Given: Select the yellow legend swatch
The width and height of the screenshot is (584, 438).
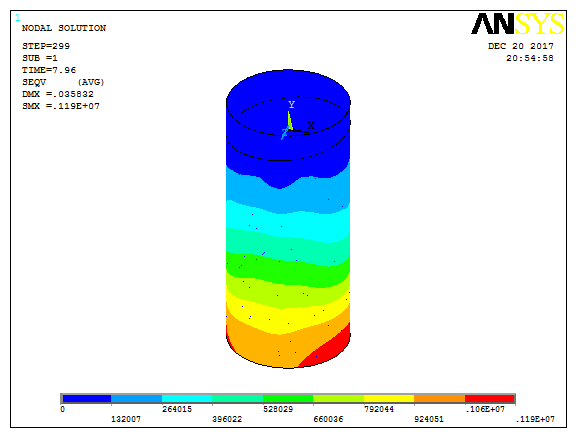Looking at the screenshot, I should pos(389,399).
